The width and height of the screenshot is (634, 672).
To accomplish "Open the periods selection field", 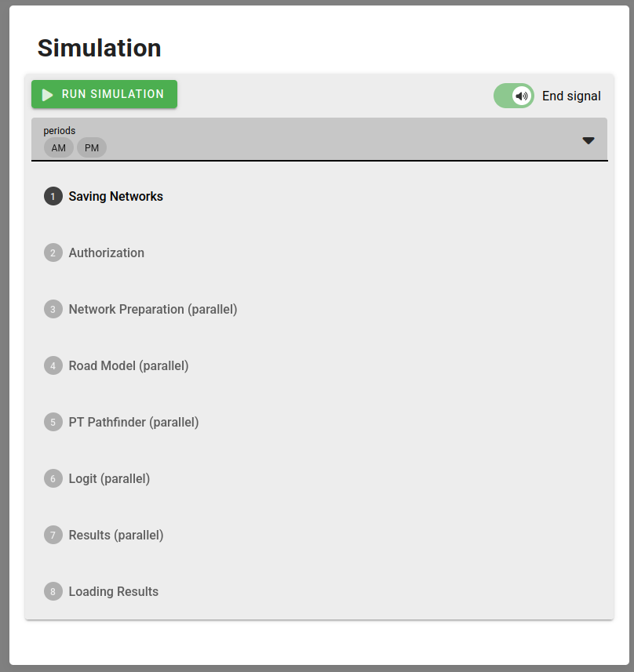I will point(319,140).
